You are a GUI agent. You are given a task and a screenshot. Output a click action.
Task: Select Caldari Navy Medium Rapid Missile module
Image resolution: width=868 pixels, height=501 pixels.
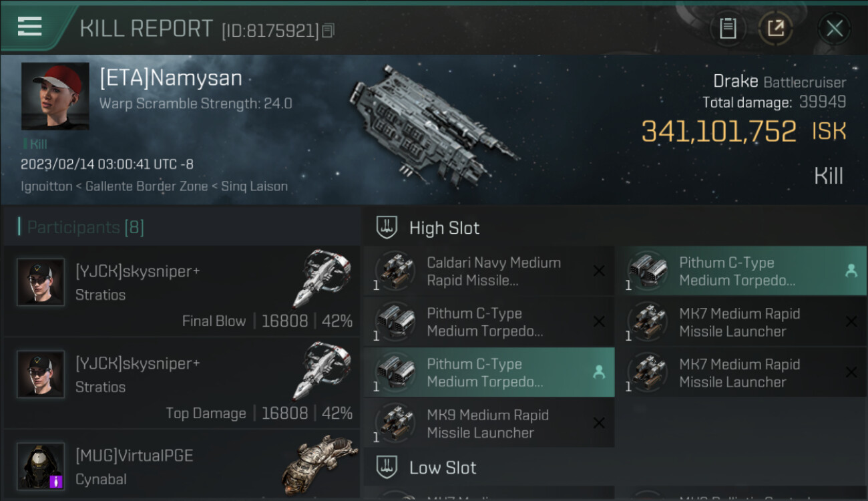(489, 271)
